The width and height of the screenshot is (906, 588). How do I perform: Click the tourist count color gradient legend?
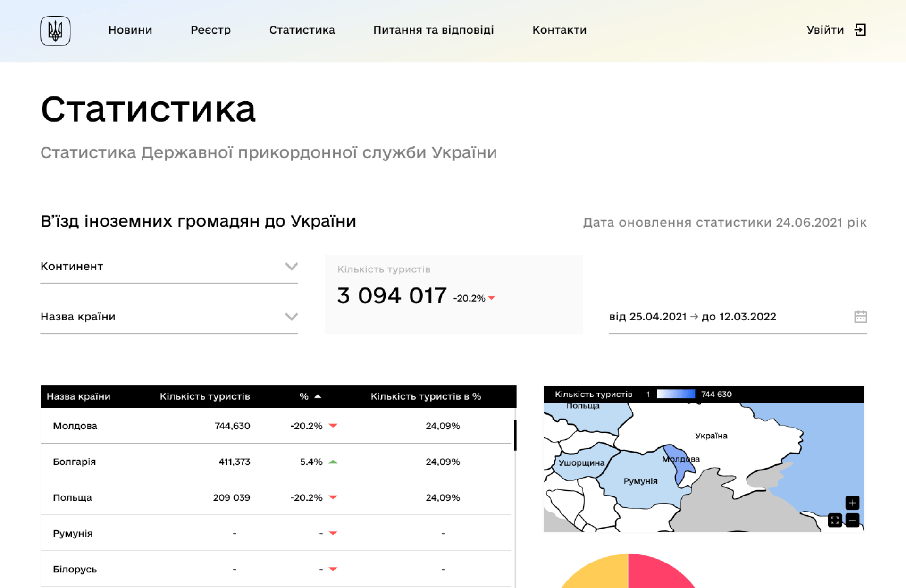(x=676, y=394)
